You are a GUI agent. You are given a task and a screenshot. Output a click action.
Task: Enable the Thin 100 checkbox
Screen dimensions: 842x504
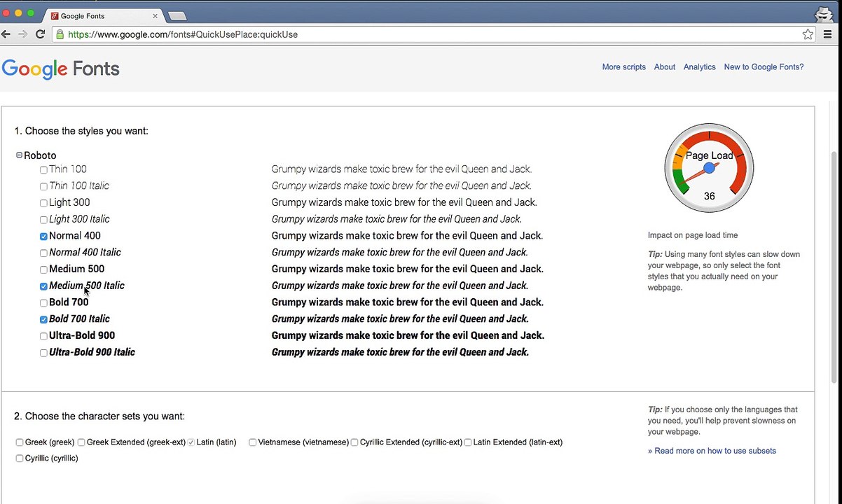tap(43, 170)
